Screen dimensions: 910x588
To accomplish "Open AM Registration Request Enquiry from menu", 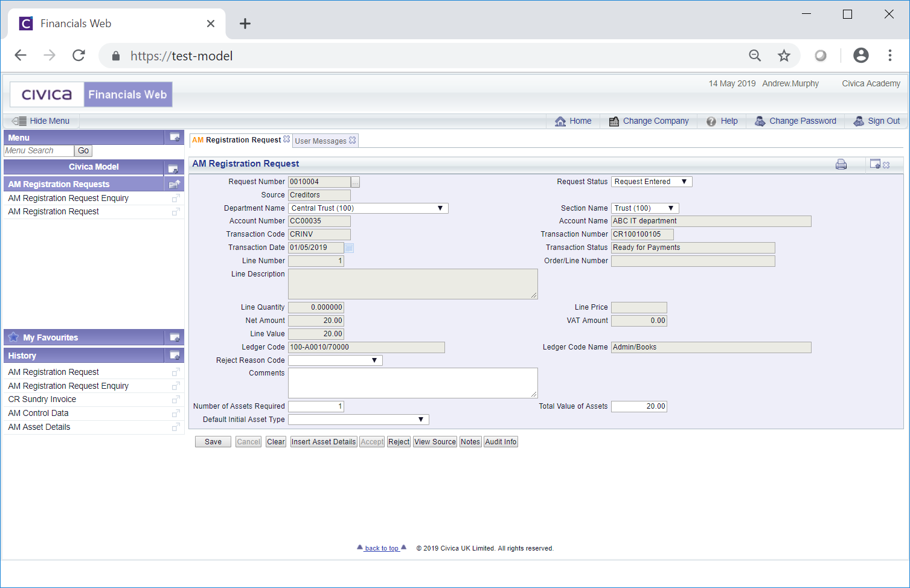I will 68,198.
